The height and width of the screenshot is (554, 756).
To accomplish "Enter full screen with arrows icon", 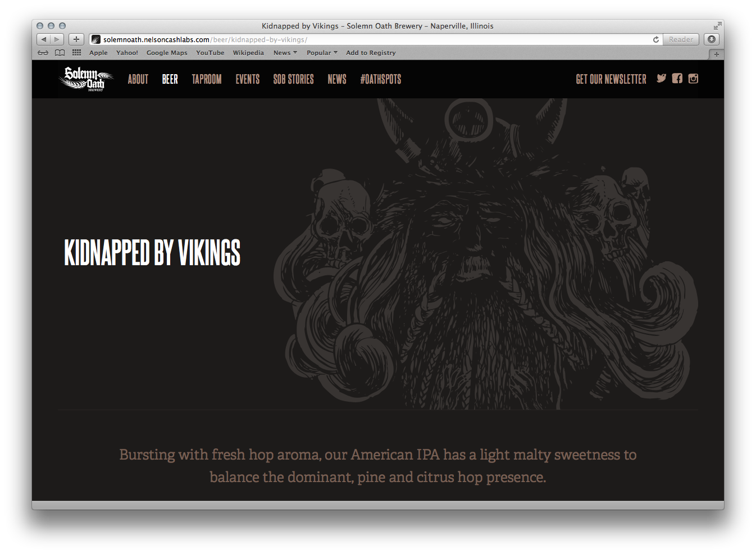I will pos(717,26).
